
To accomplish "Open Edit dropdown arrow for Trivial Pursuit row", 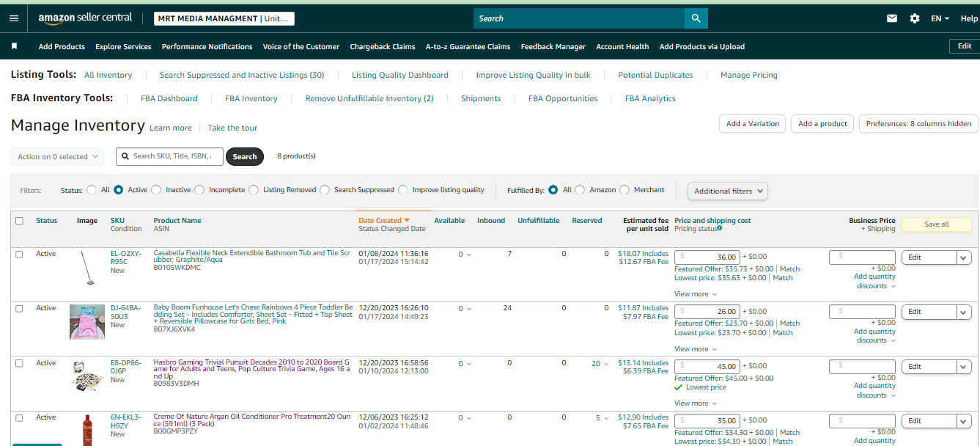I will tap(964, 366).
